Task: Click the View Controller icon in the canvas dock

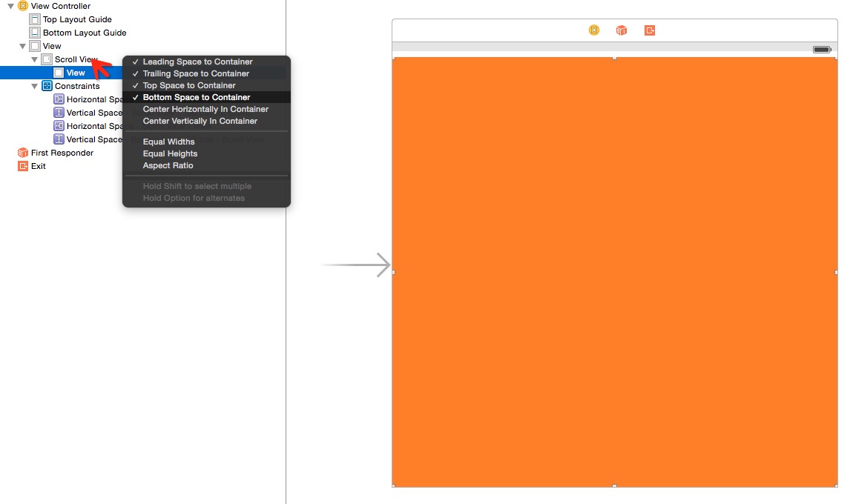Action: pyautogui.click(x=593, y=30)
